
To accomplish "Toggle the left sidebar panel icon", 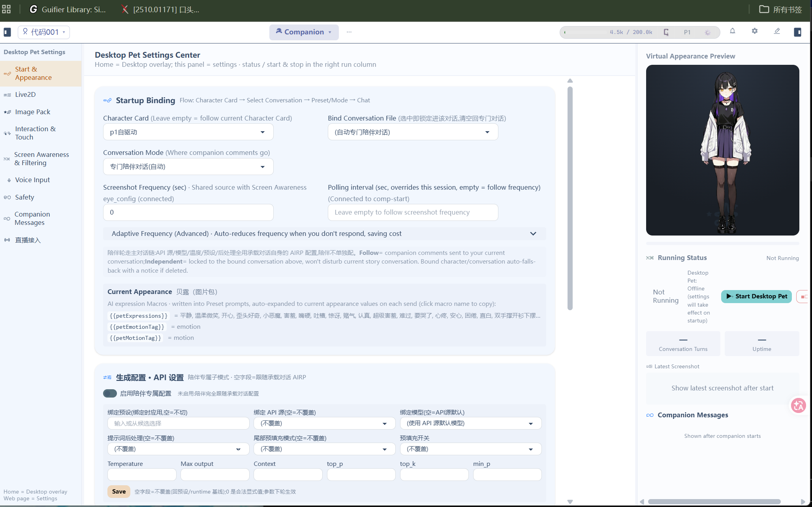I will point(7,32).
